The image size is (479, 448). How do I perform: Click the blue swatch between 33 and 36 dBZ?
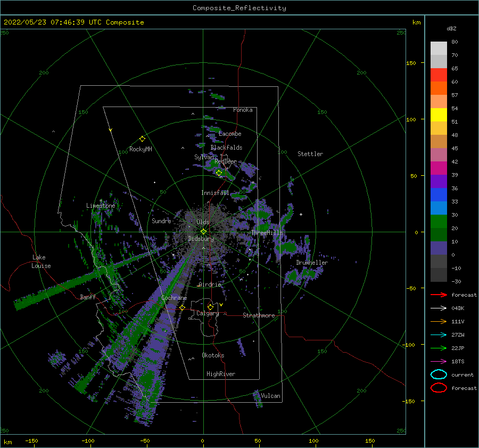[439, 195]
